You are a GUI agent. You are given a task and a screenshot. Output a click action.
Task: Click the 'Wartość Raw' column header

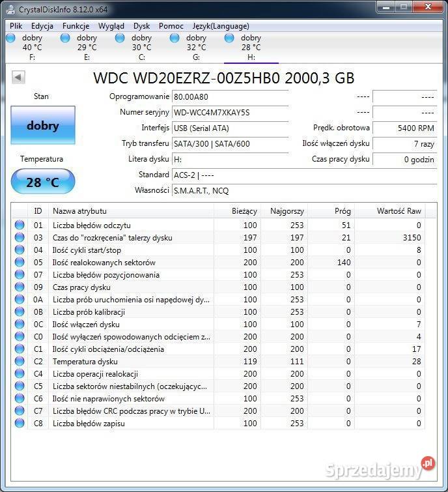(x=390, y=211)
